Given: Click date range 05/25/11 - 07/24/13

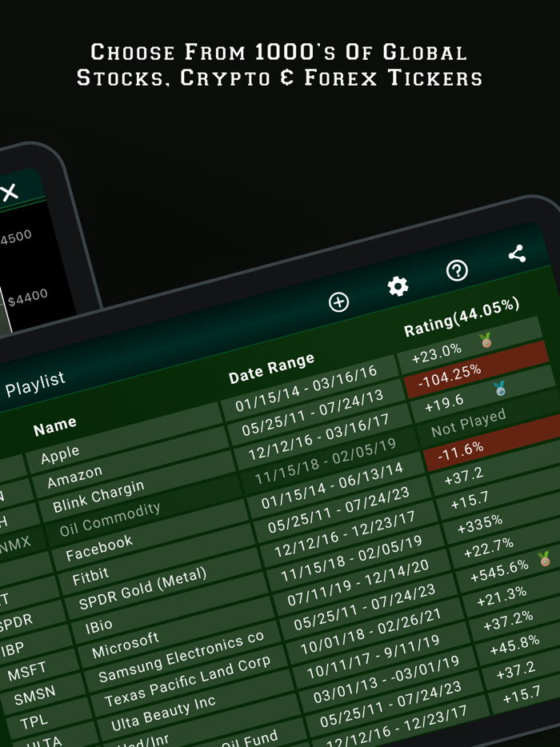Looking at the screenshot, I should tap(313, 413).
